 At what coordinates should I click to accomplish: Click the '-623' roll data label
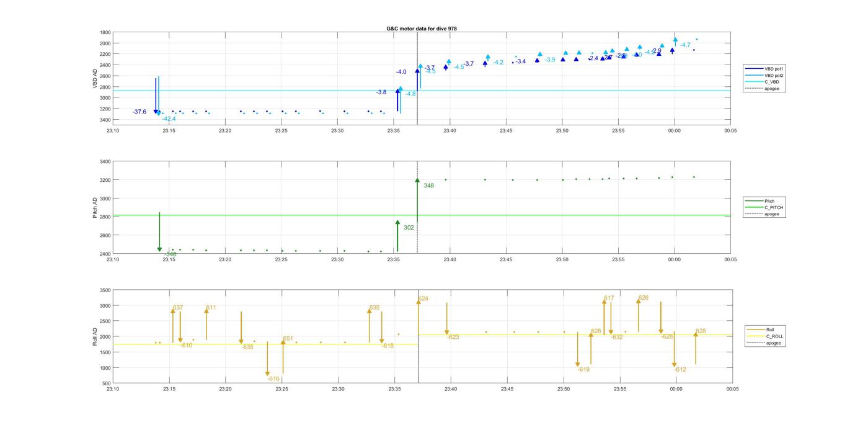click(x=453, y=338)
